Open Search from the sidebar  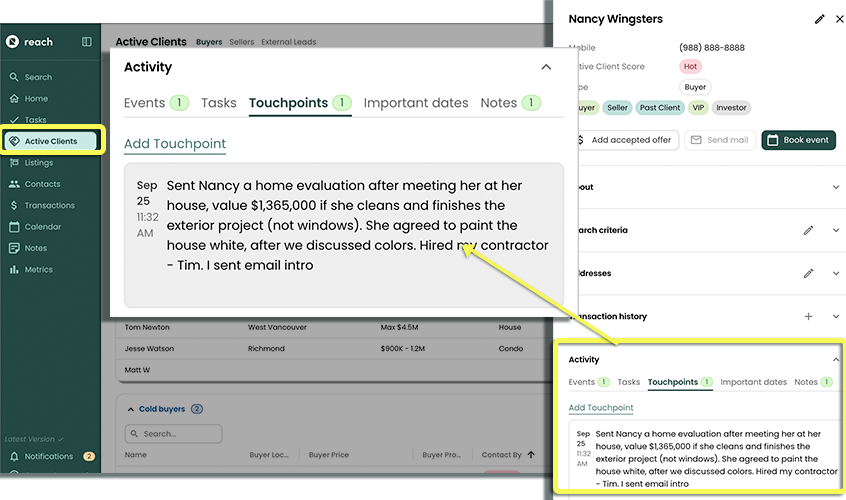[x=38, y=77]
